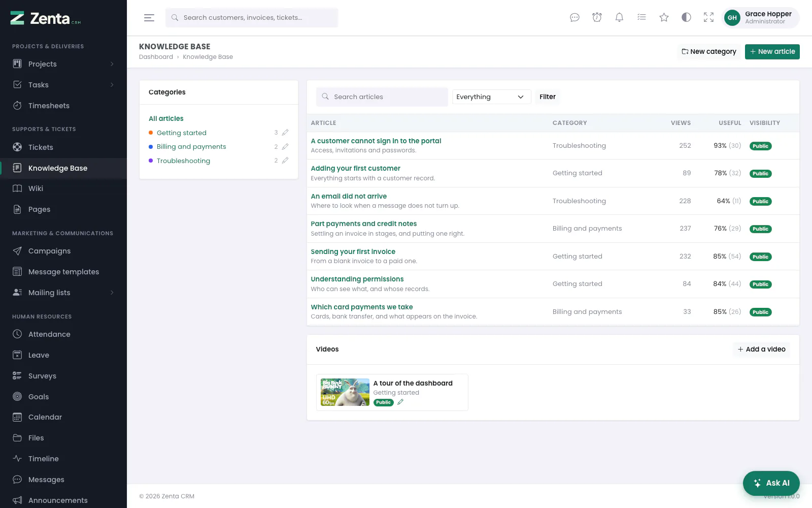Expand the Tasks submenu chevron
812x508 pixels.
coord(112,85)
